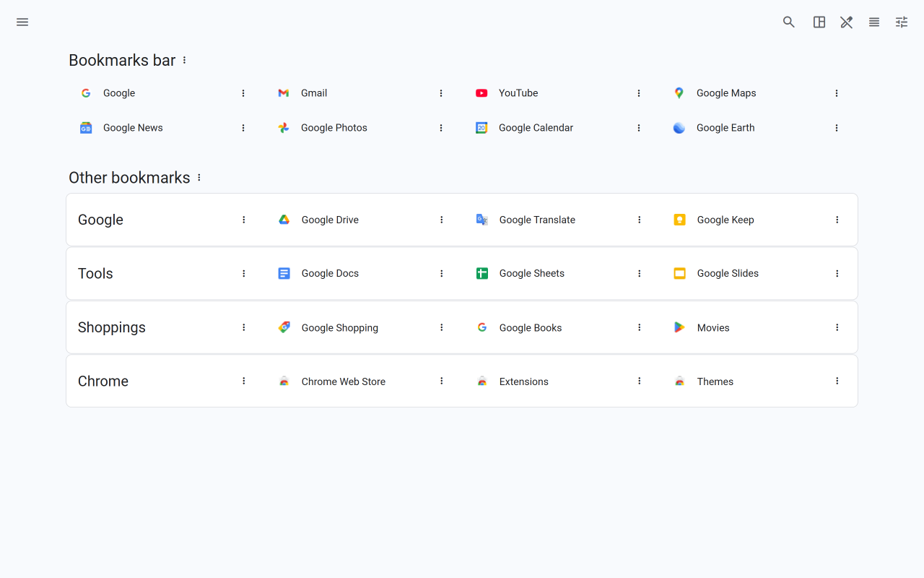Click the Google Calendar icon
Image resolution: width=924 pixels, height=578 pixels.
(481, 128)
